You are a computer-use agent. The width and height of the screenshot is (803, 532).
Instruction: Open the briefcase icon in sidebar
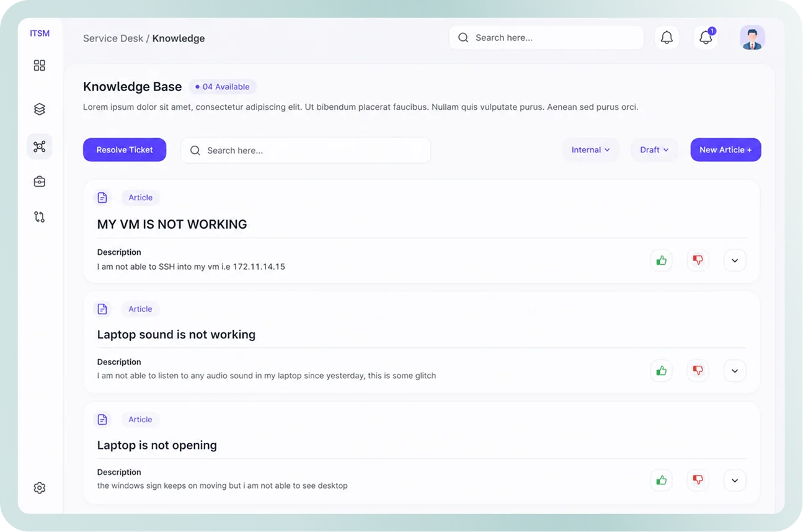(40, 181)
